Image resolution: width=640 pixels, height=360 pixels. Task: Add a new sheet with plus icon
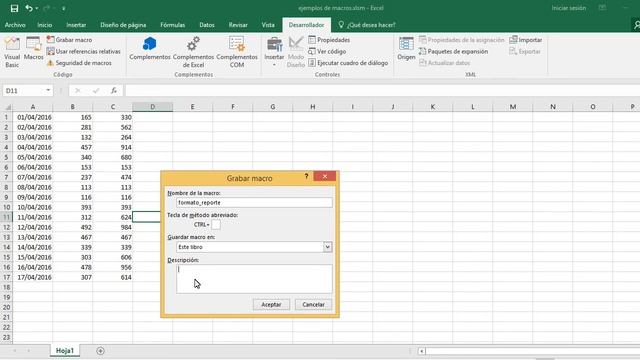(100, 351)
